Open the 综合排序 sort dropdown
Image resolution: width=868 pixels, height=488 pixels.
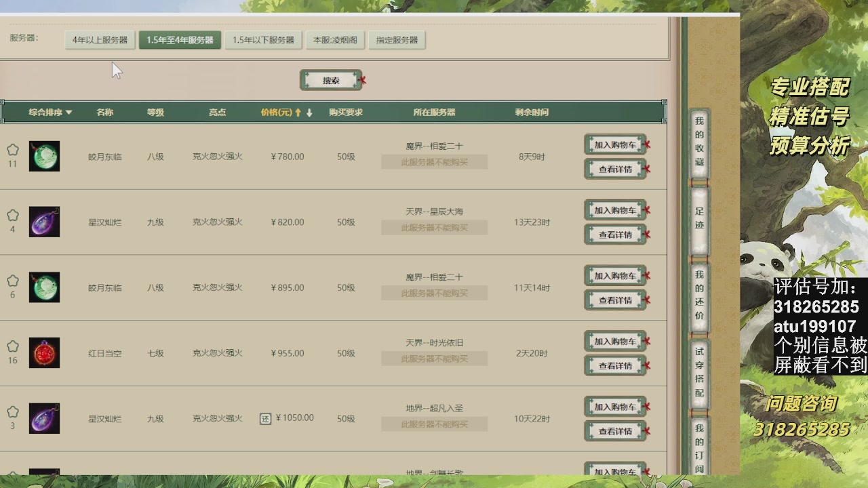click(50, 113)
